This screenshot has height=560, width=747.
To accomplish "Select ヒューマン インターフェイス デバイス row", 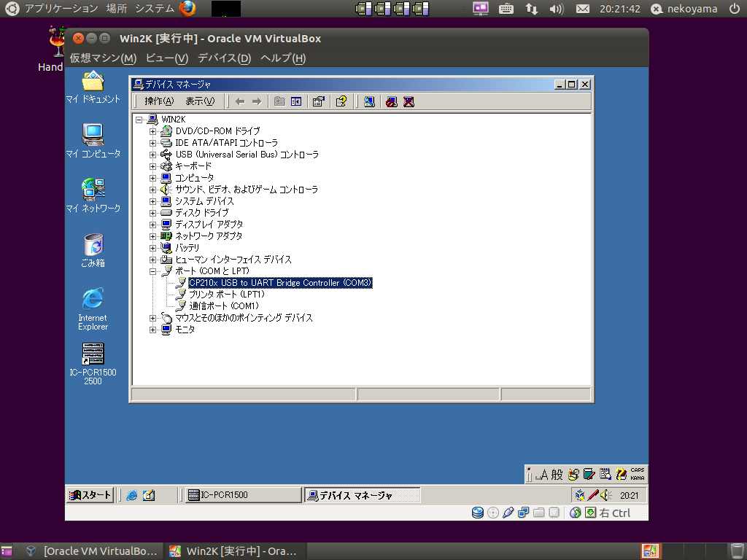I will [233, 260].
